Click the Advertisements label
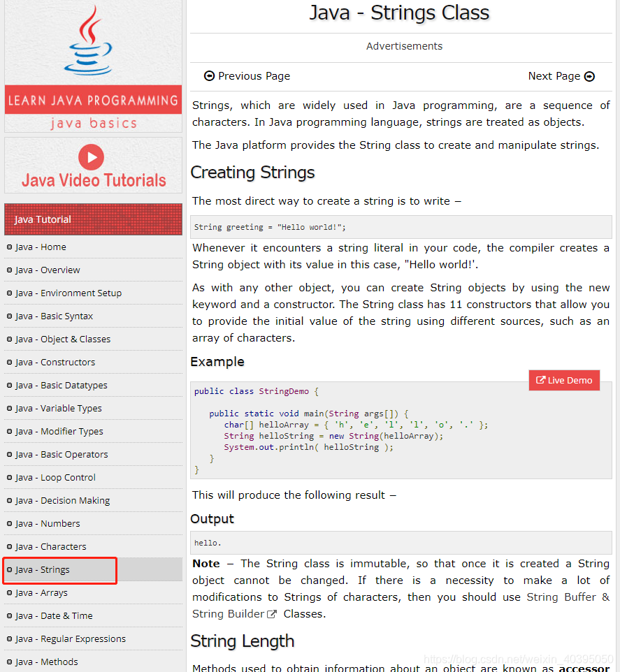620x672 pixels. [x=404, y=46]
